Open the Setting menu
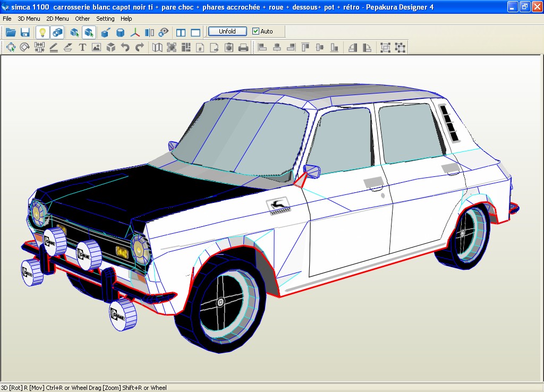544x392 pixels. [105, 19]
